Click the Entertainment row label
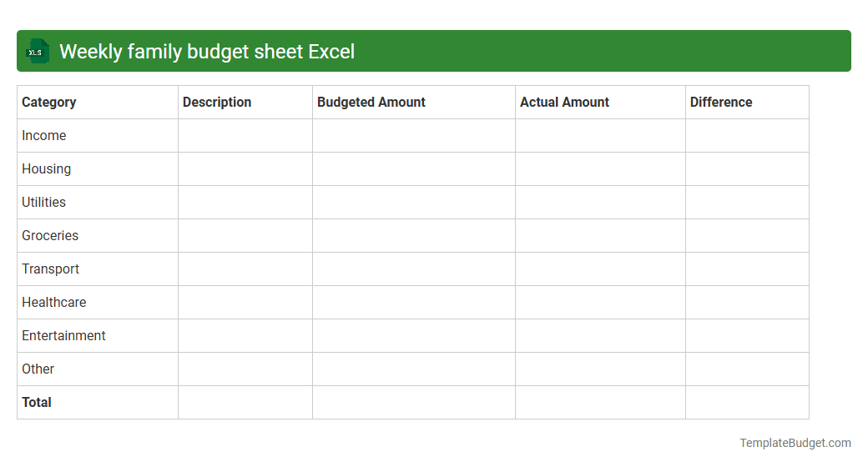868x467 pixels. (x=63, y=335)
